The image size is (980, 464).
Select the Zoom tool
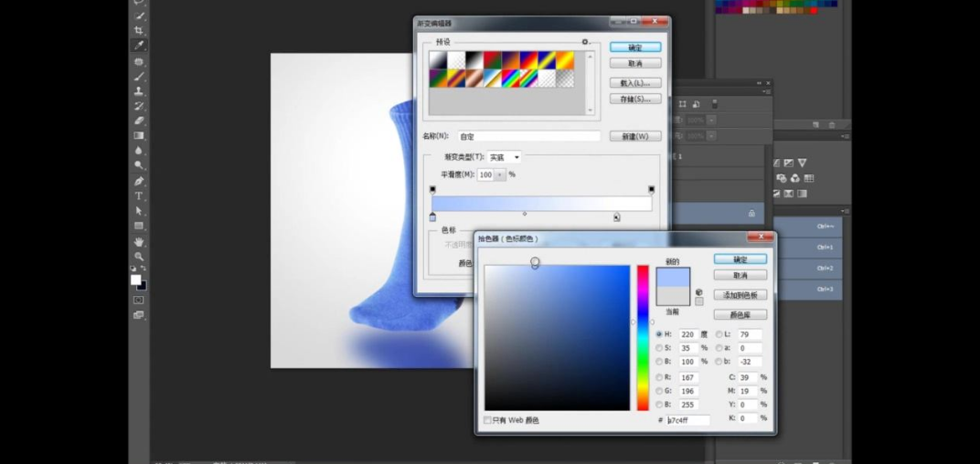pos(139,256)
